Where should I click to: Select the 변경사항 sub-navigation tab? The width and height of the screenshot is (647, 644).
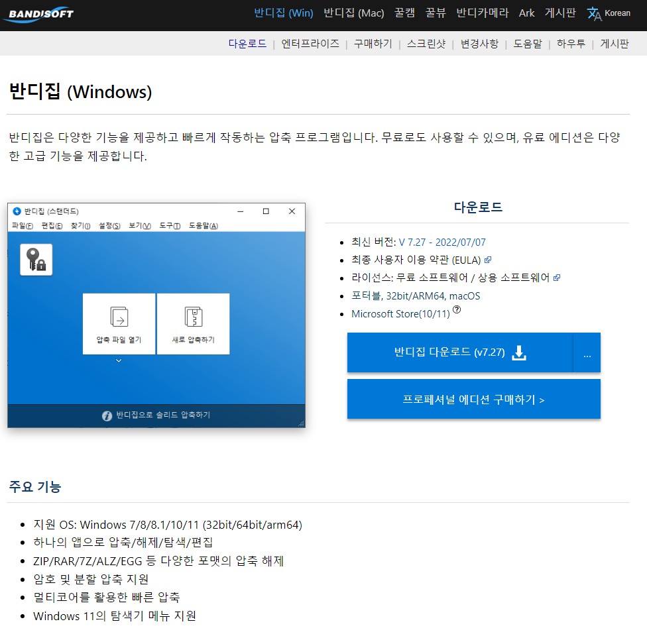479,44
